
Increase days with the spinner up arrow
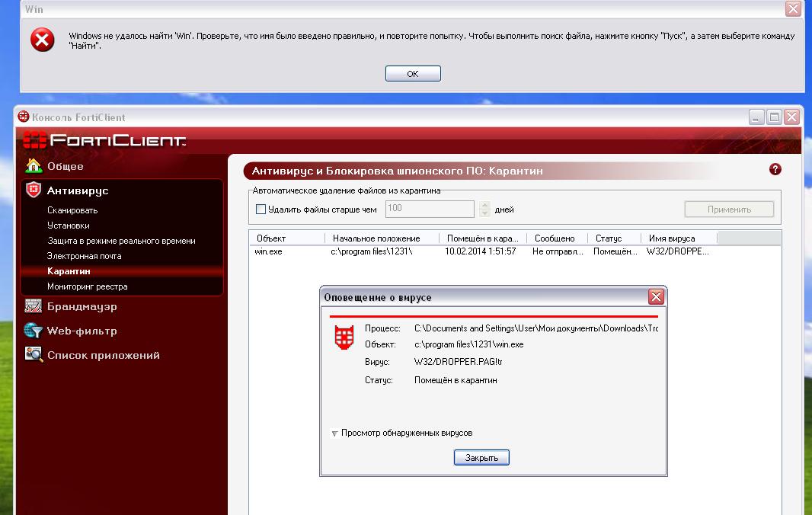[x=484, y=205]
